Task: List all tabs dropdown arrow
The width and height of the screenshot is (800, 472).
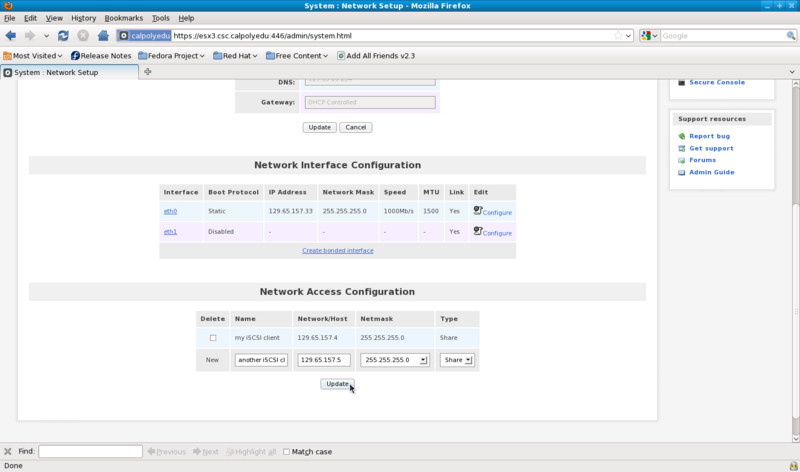Action: pyautogui.click(x=792, y=72)
